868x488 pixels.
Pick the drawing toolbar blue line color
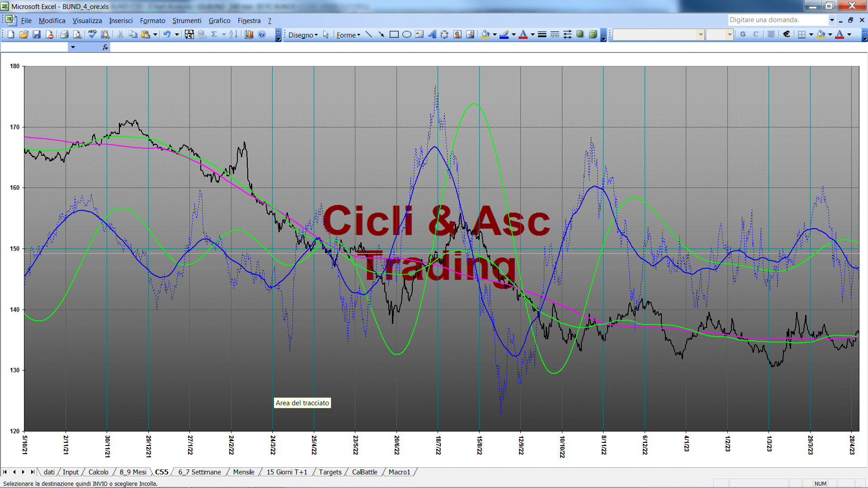504,35
